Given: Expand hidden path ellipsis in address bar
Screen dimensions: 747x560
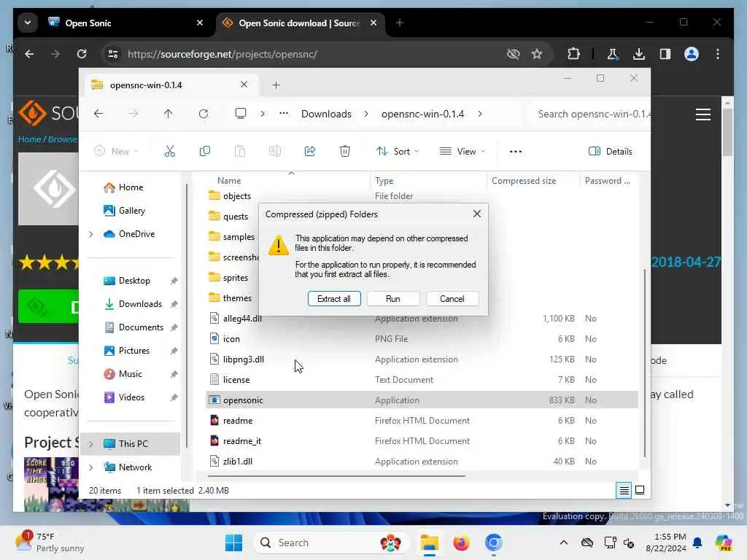Looking at the screenshot, I should 284,114.
